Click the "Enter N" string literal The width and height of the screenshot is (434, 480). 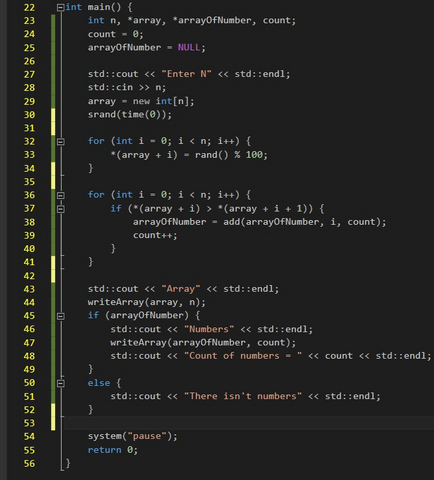(186, 74)
